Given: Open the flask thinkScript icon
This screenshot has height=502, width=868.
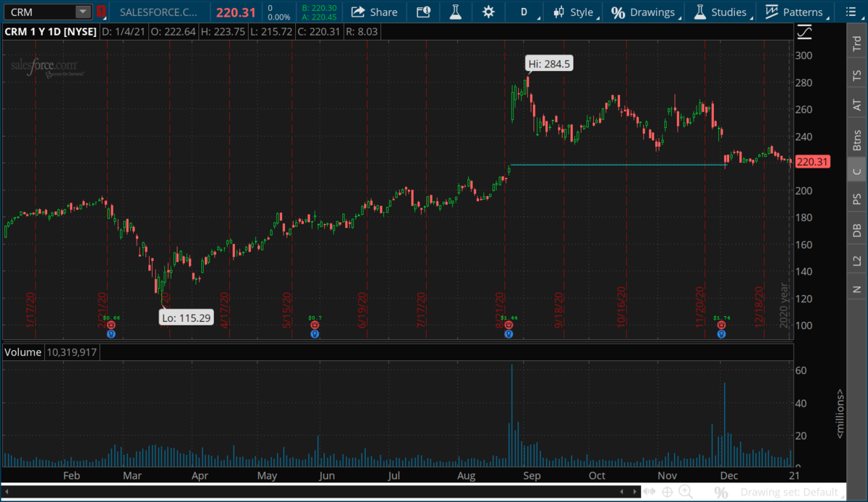Looking at the screenshot, I should pyautogui.click(x=455, y=12).
